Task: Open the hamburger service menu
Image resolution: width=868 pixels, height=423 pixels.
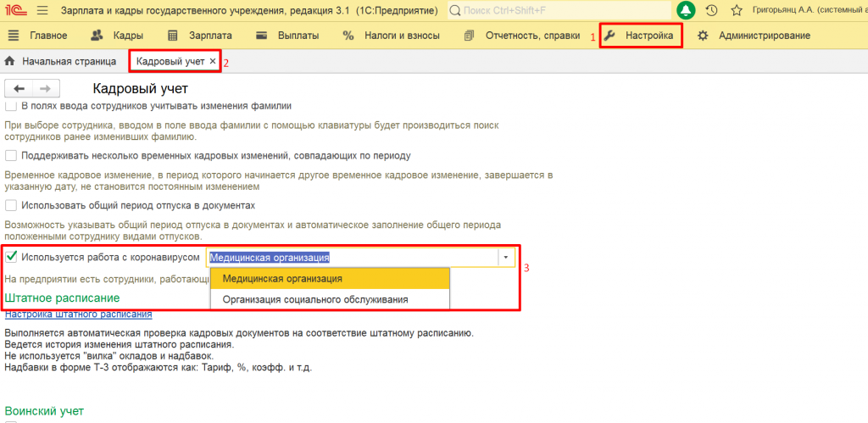Action: 42,10
